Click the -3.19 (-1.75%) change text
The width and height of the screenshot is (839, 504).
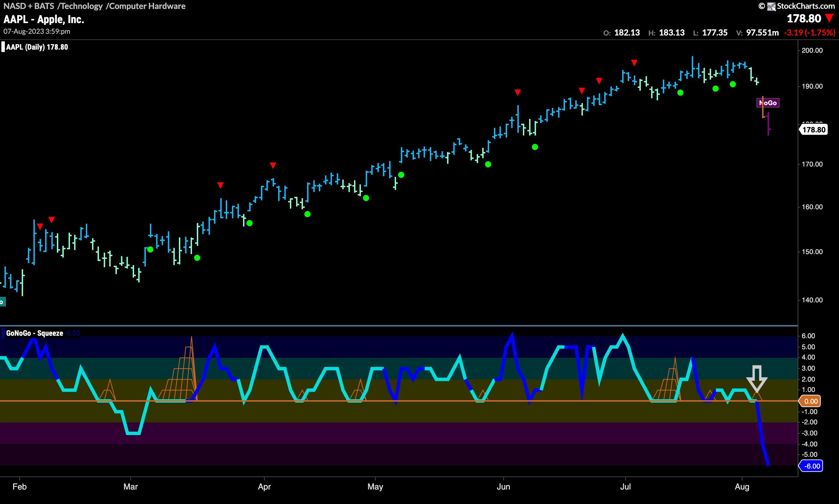tap(810, 33)
